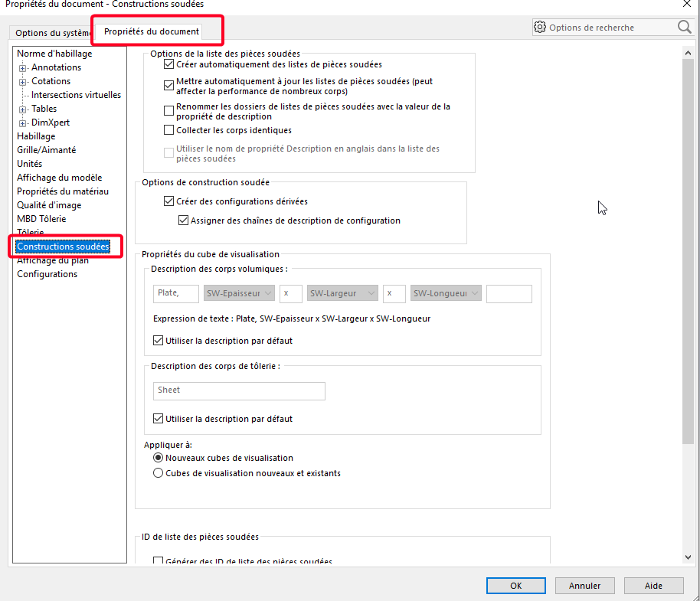Image resolution: width=700 pixels, height=601 pixels.
Task: Uncheck 'Créer des configurations dérivées'
Action: coord(169,202)
